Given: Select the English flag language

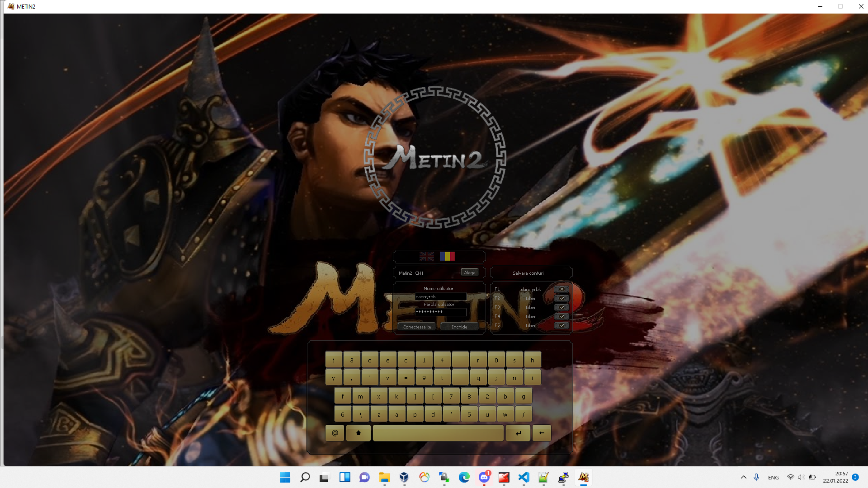Looking at the screenshot, I should click(426, 256).
